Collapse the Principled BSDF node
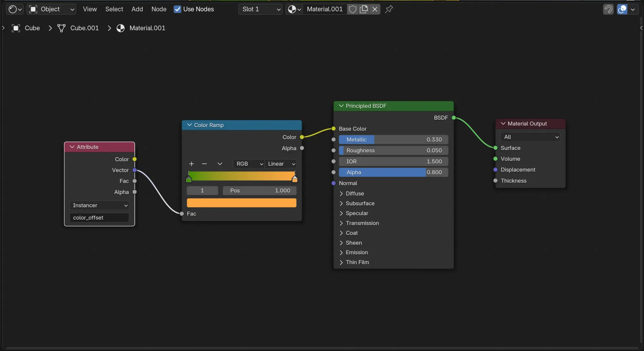The width and height of the screenshot is (644, 351). click(341, 106)
